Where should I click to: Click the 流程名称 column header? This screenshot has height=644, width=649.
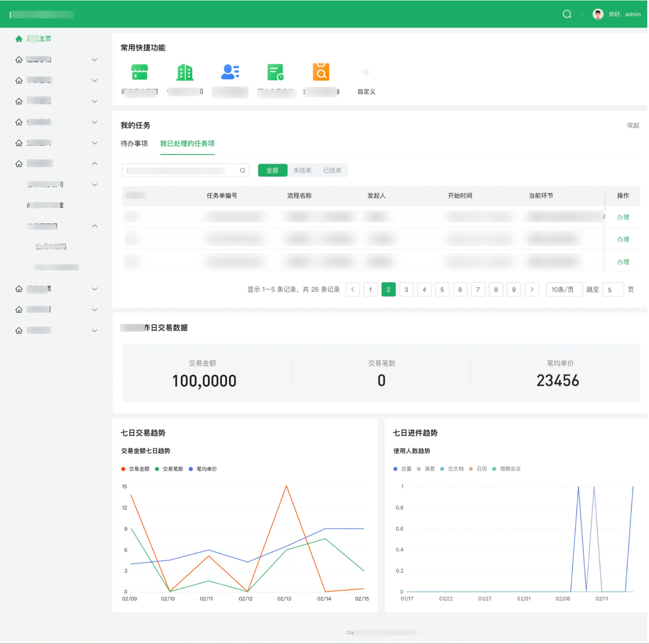[x=300, y=196]
